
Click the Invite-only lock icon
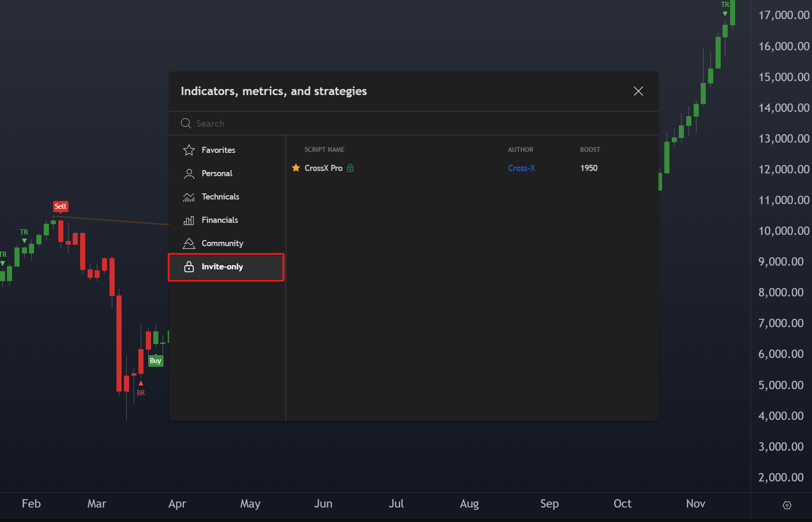189,267
